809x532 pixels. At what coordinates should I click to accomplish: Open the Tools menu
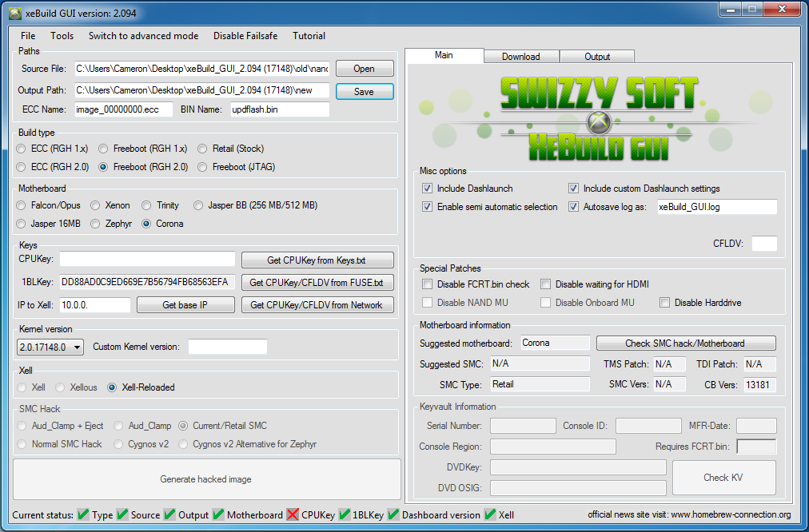point(62,36)
